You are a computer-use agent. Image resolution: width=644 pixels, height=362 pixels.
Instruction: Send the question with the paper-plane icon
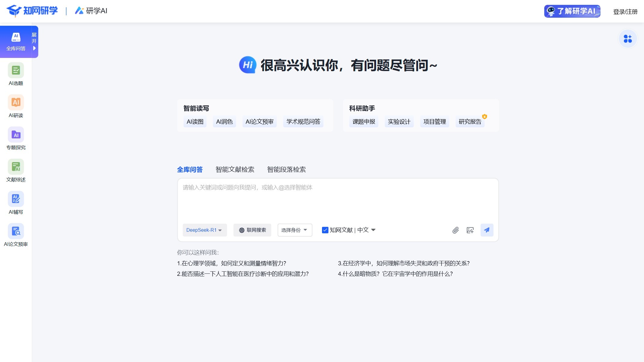point(487,230)
